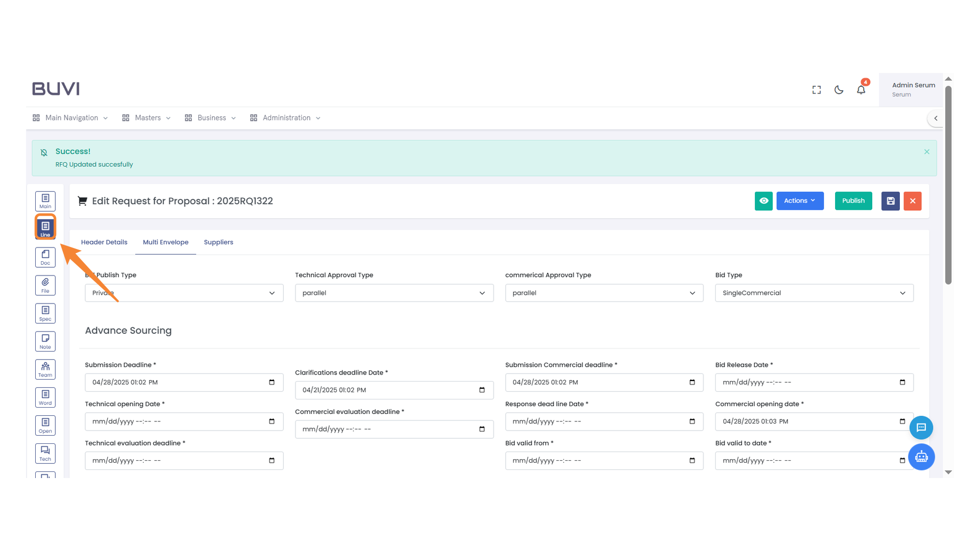Open the Doc sidebar icon

(45, 257)
